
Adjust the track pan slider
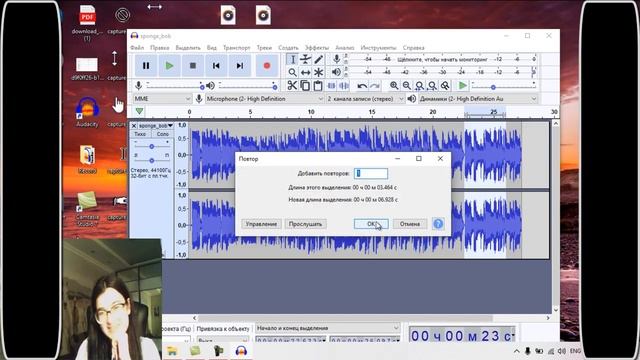click(151, 160)
